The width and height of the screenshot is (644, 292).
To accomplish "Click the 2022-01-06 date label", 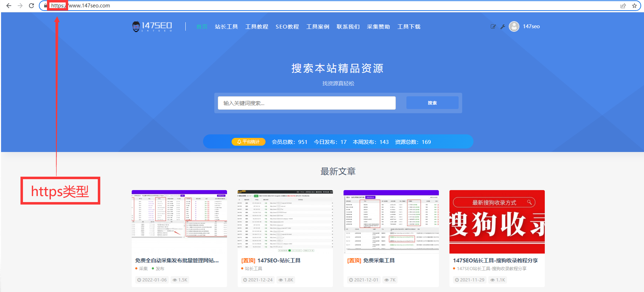I will click(152, 280).
